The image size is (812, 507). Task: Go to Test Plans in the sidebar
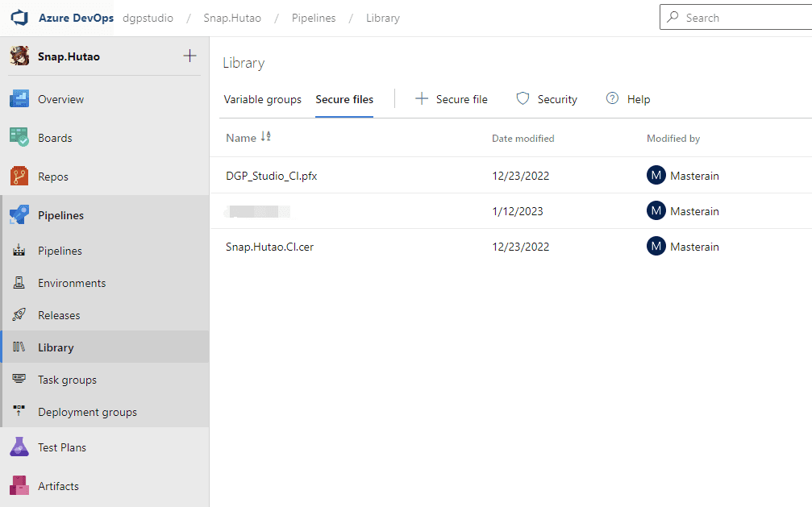point(62,447)
